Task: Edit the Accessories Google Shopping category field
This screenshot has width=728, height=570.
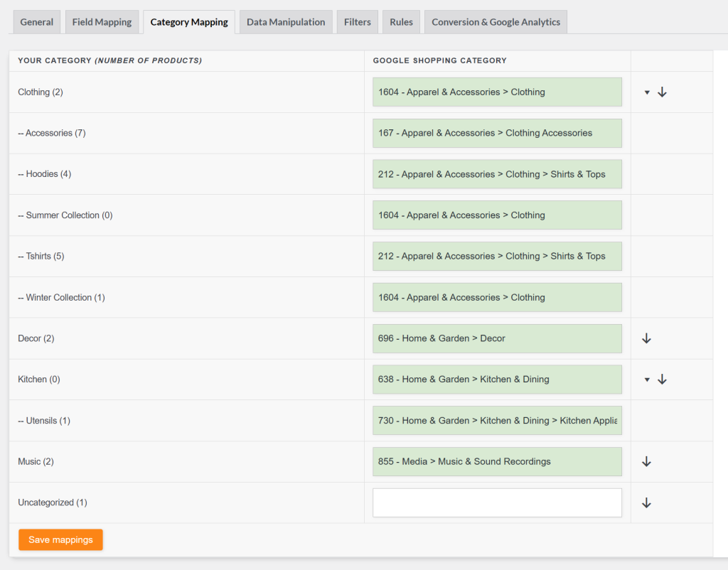Action: pos(497,133)
